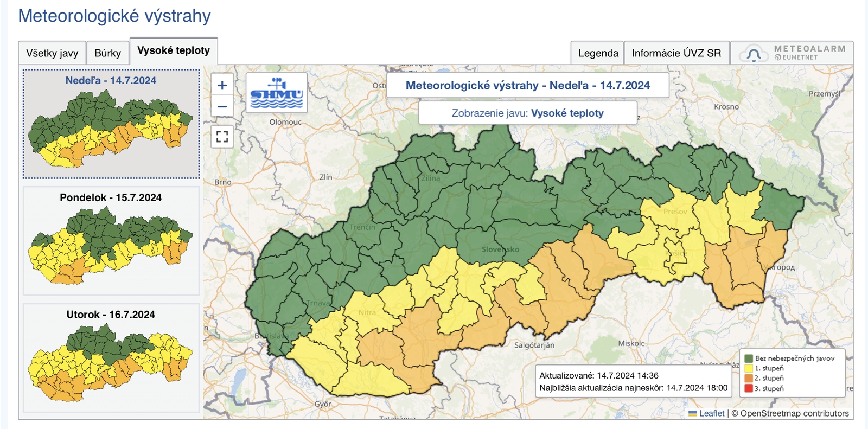Click the Salgótarján label on the map
868x429 pixels.
pyautogui.click(x=534, y=345)
